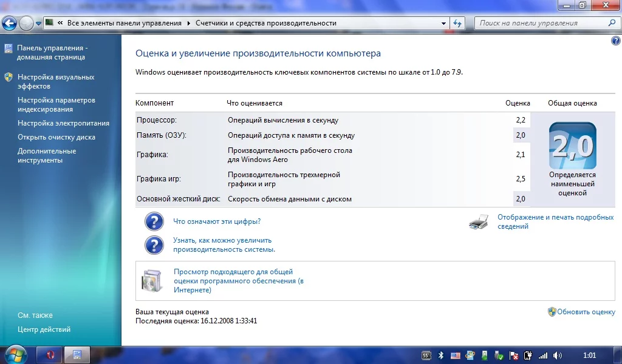This screenshot has width=622, height=364.
Task: Click the printer icon
Action: click(479, 221)
